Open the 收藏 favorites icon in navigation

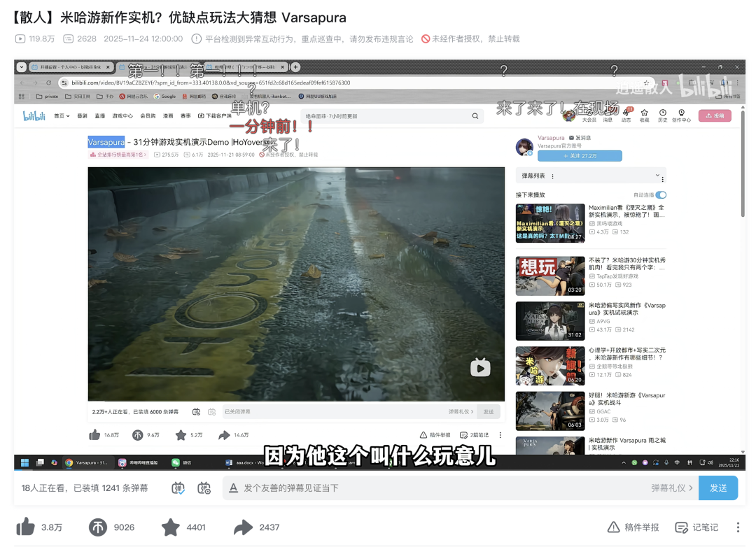tap(645, 114)
